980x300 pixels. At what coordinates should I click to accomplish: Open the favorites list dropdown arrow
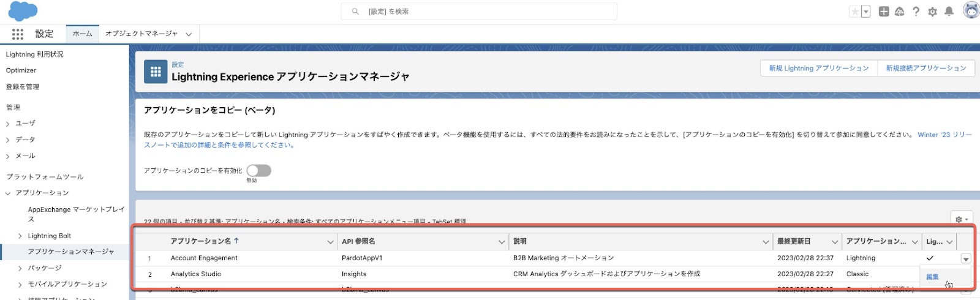866,12
